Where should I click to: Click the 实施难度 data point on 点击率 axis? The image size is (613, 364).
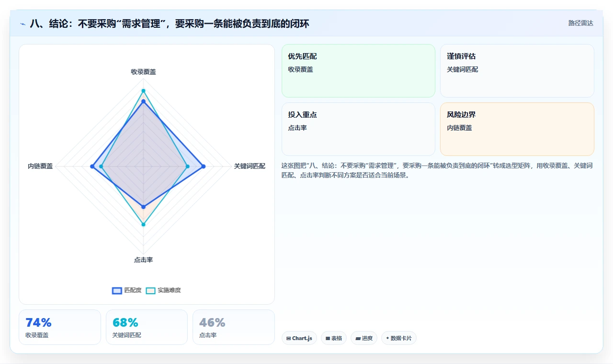(x=143, y=224)
